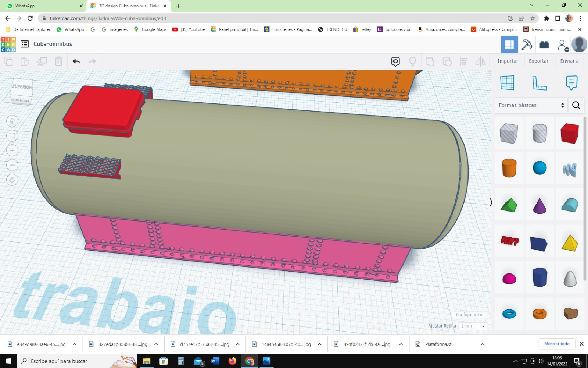Viewport: 588px width, 368px height.
Task: Toggle perspective/orthographic view cube icon
Action: click(12, 180)
